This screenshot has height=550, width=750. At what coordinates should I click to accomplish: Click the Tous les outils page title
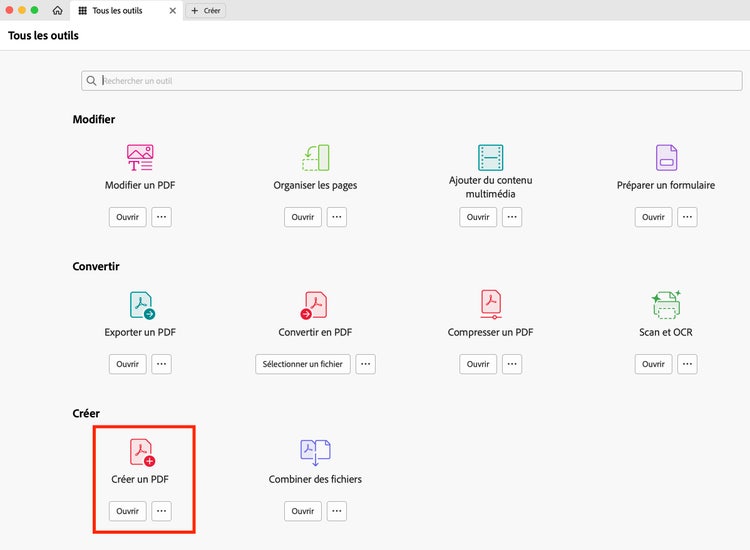pos(43,35)
